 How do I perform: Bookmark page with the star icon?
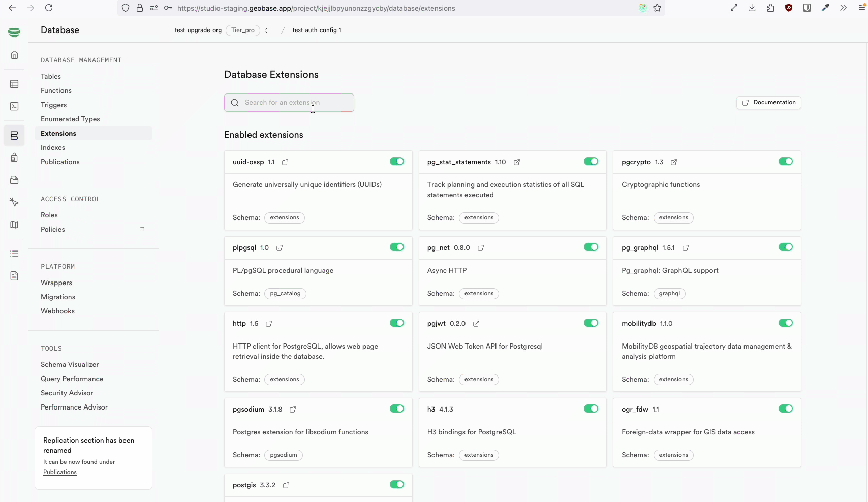[657, 8]
